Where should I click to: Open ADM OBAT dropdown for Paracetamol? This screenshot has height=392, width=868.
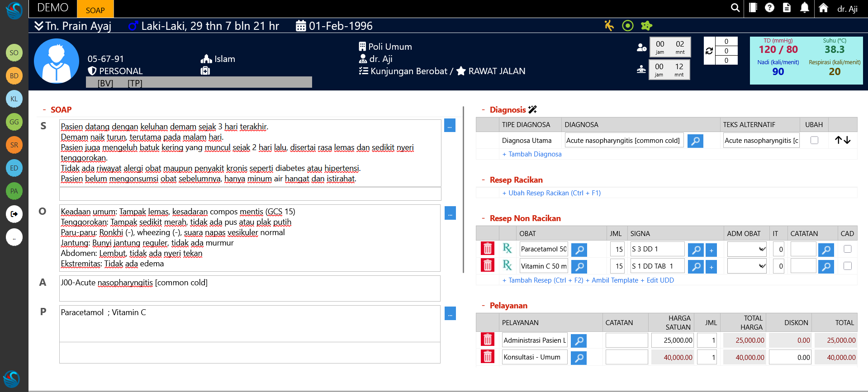747,249
